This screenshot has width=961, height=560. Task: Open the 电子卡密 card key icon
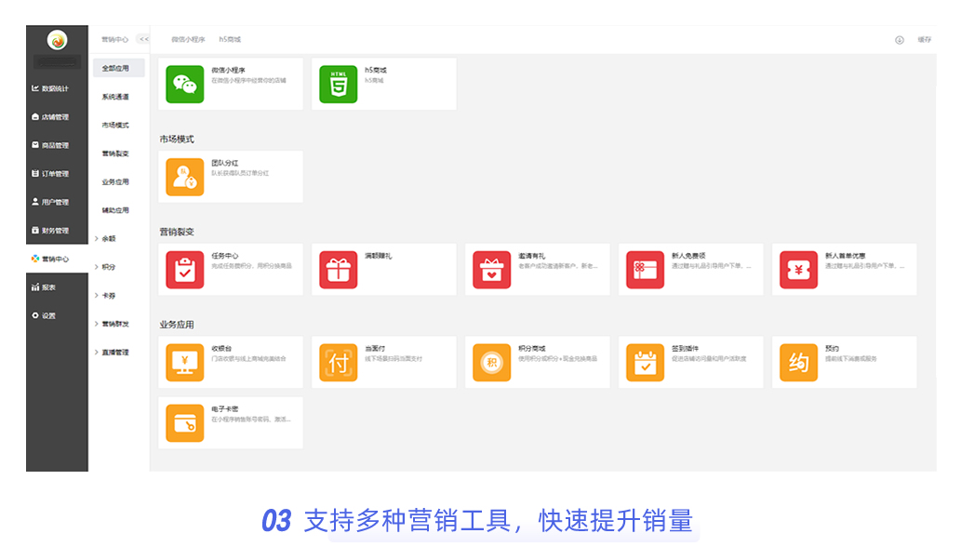[x=184, y=422]
